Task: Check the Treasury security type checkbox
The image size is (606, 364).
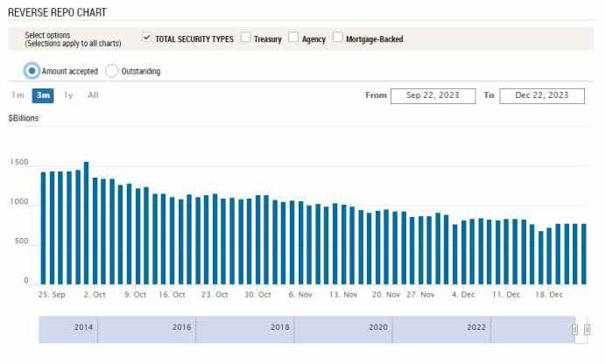Action: [x=246, y=38]
